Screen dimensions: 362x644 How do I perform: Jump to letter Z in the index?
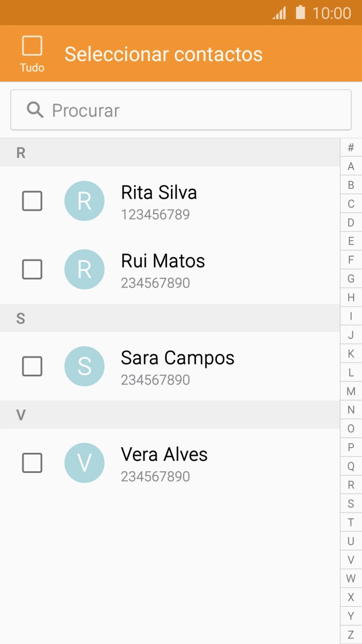coord(351,635)
